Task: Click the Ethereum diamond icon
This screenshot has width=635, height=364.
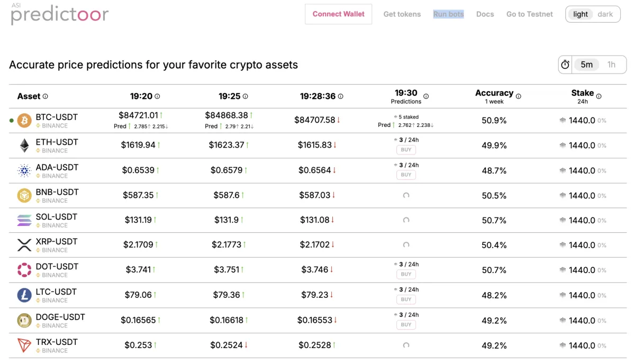Action: 24,145
